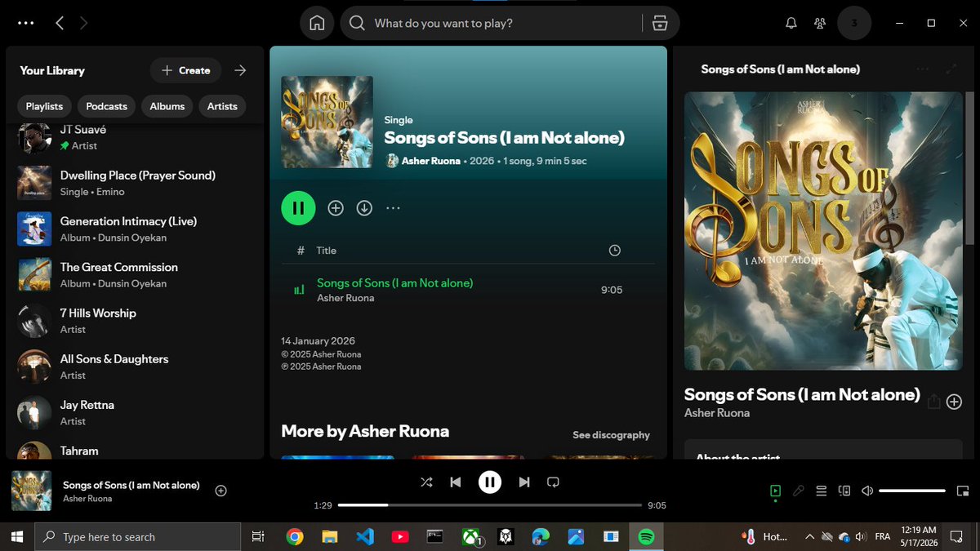This screenshot has width=980, height=551.
Task: Open the three-dots app menu at top left
Action: click(26, 23)
